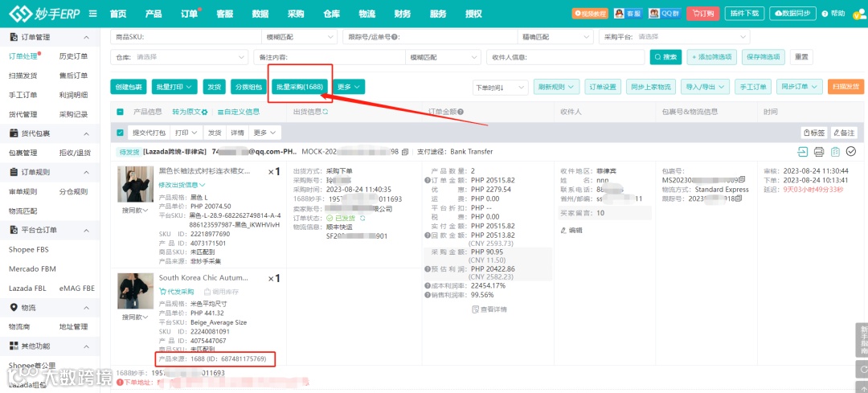Click the 重置 button

pos(801,57)
